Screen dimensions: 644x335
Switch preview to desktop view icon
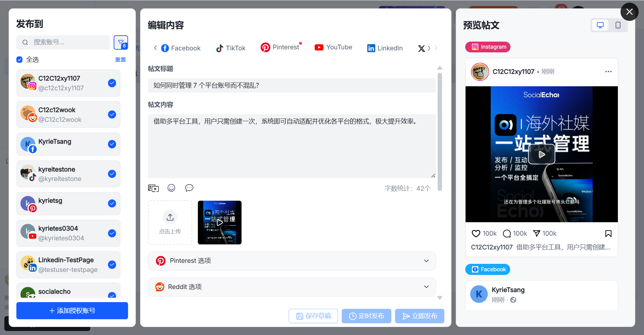[600, 25]
